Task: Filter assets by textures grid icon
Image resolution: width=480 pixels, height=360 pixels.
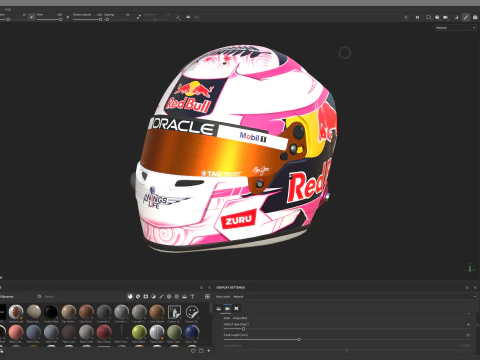Action: pos(177,296)
